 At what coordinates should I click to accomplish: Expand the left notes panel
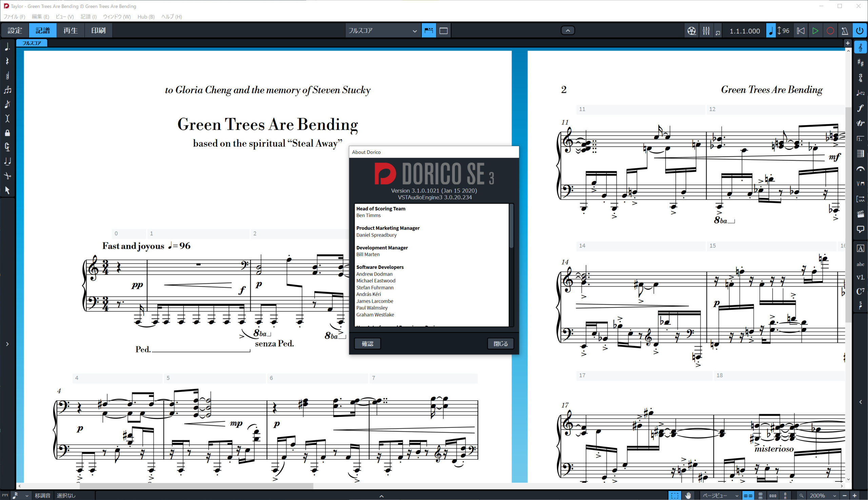7,344
